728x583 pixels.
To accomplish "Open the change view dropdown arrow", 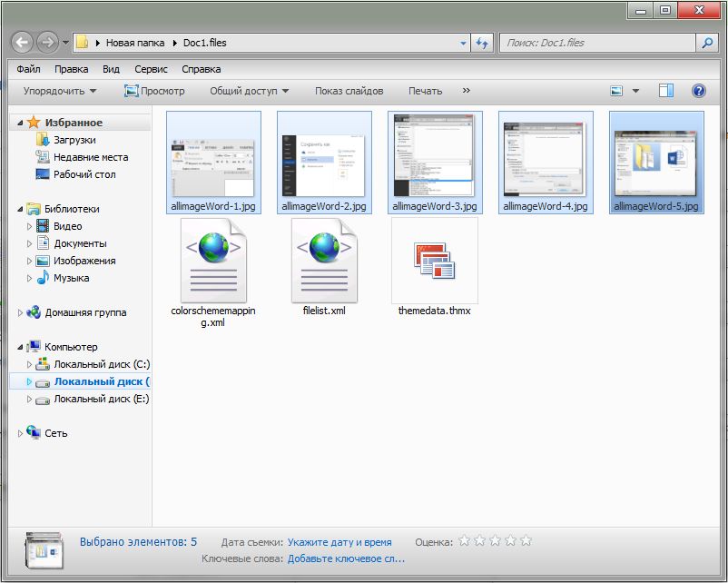I will [635, 91].
